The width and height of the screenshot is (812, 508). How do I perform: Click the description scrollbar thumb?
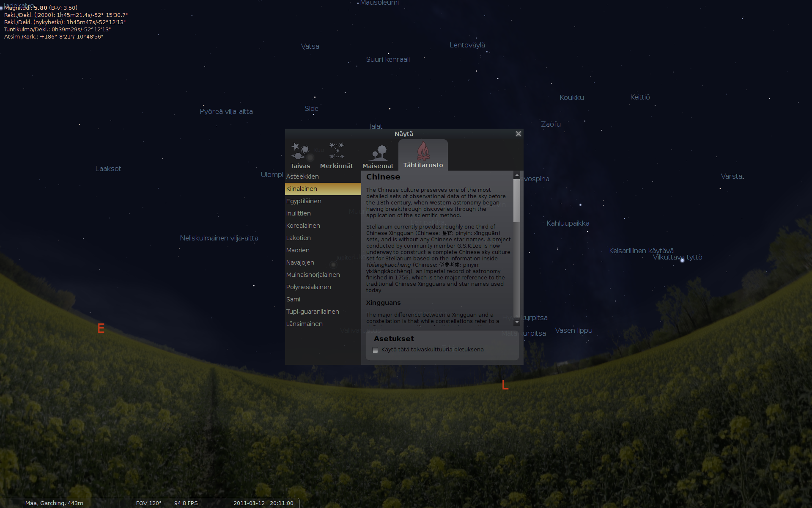tap(517, 200)
